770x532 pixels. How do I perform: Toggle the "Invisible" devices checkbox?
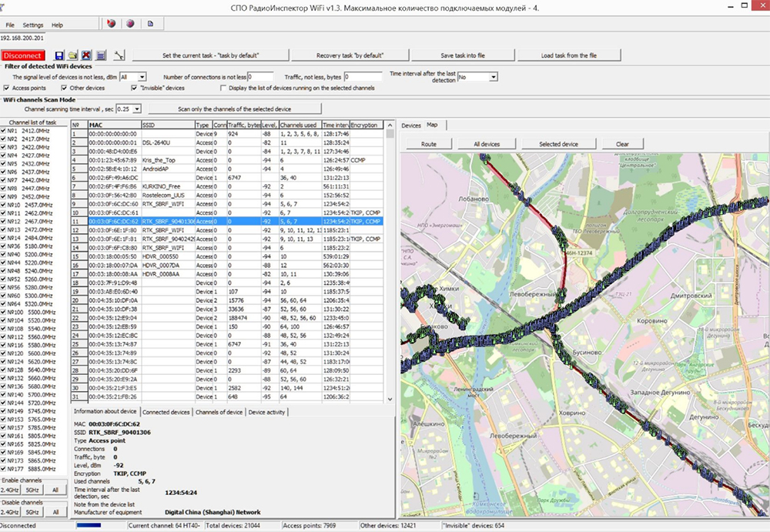pyautogui.click(x=134, y=89)
